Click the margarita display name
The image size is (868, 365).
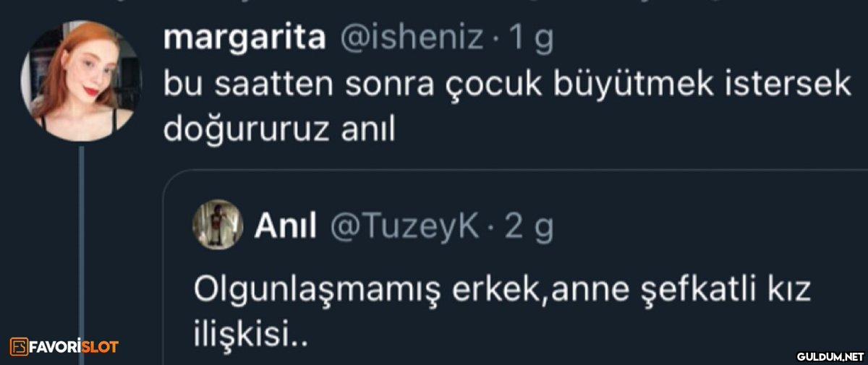[x=244, y=38]
